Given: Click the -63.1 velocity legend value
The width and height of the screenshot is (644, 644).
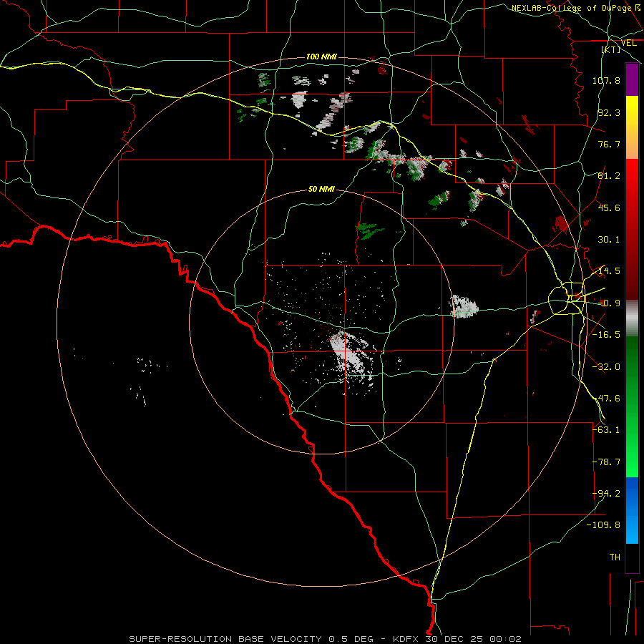Looking at the screenshot, I should click(606, 430).
